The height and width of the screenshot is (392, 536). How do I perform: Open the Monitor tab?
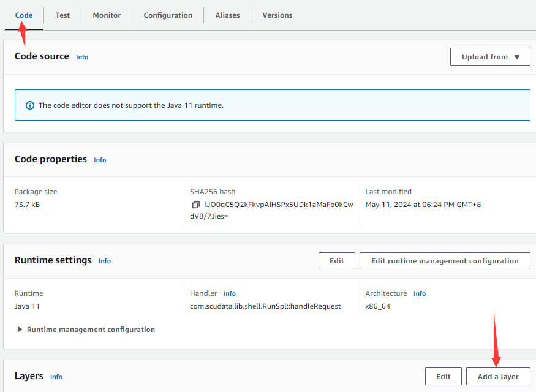pyautogui.click(x=107, y=15)
